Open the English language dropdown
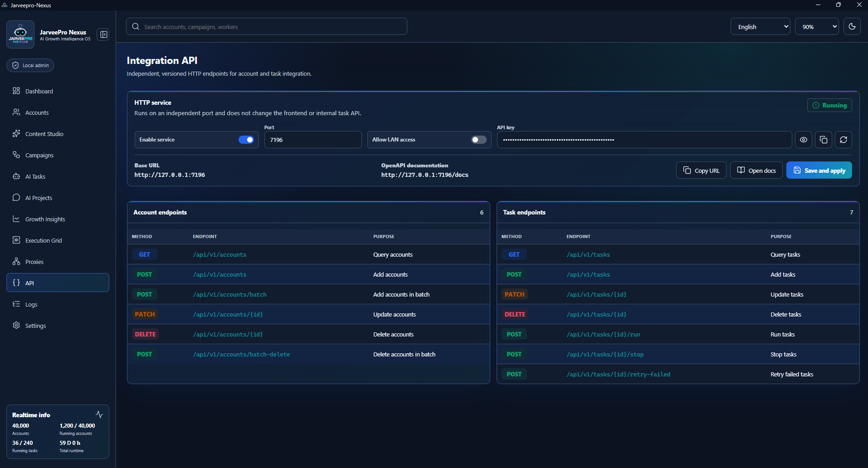This screenshot has height=468, width=868. [761, 26]
